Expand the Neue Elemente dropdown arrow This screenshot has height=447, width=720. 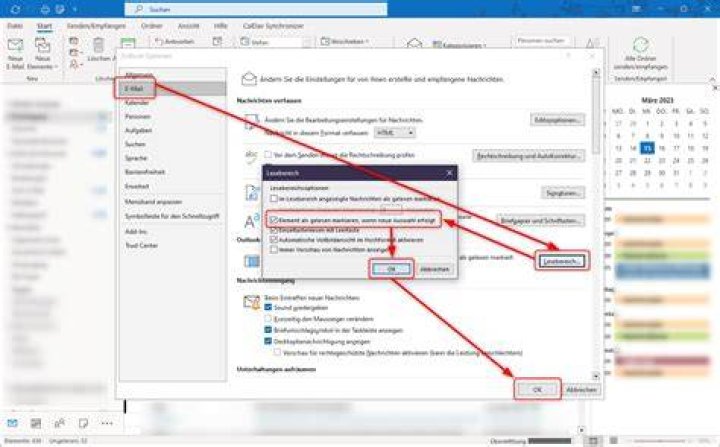pos(56,67)
